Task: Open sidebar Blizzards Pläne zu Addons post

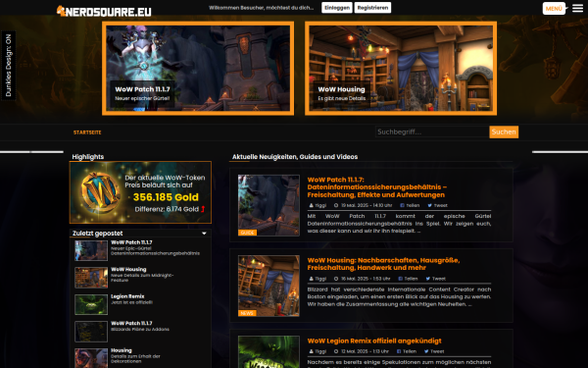Action: (140, 326)
